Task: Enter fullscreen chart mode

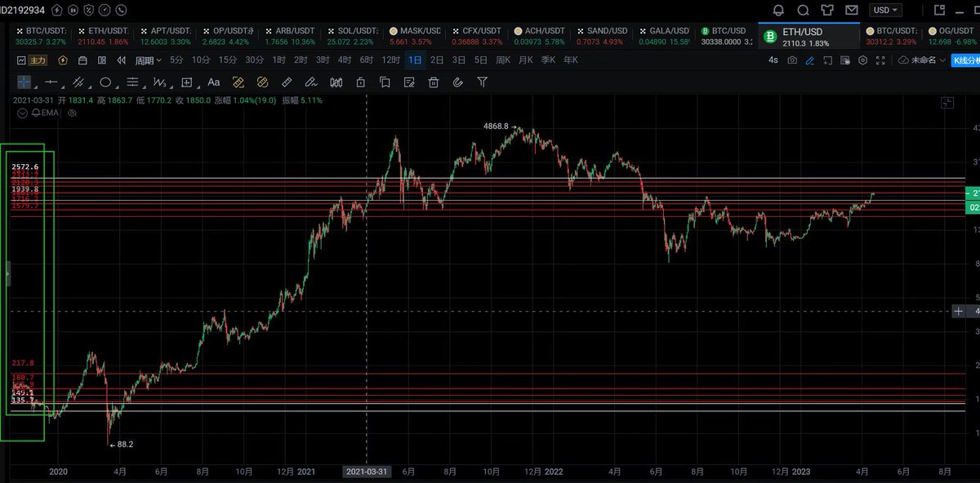Action: [880, 60]
